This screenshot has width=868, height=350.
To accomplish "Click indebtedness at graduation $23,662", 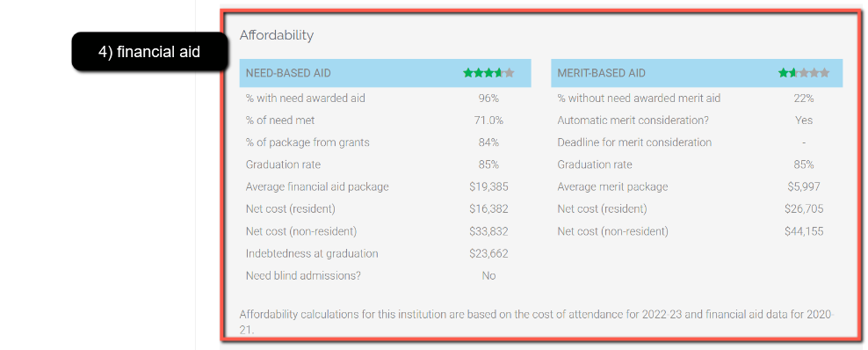I will point(488,253).
